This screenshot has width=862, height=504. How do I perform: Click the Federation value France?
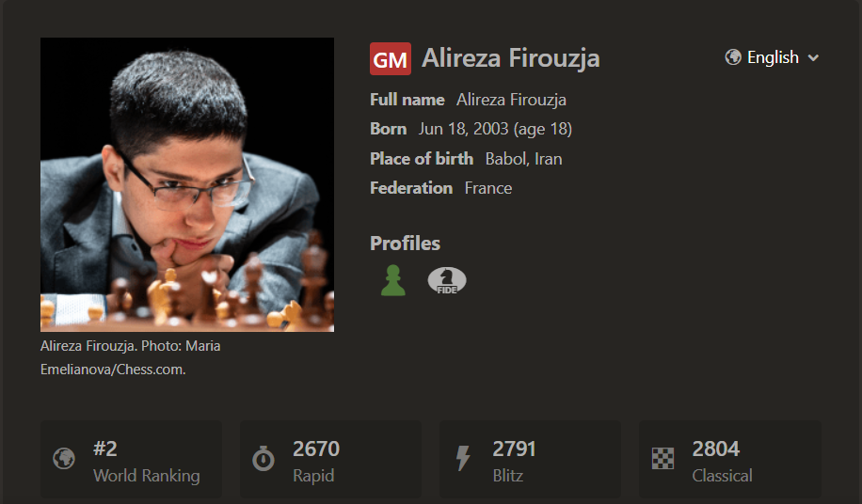pyautogui.click(x=488, y=188)
